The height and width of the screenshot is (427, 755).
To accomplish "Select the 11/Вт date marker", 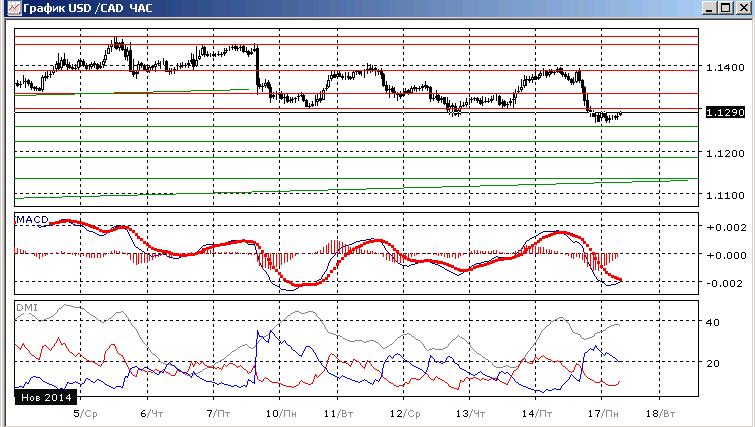I will coord(339,414).
